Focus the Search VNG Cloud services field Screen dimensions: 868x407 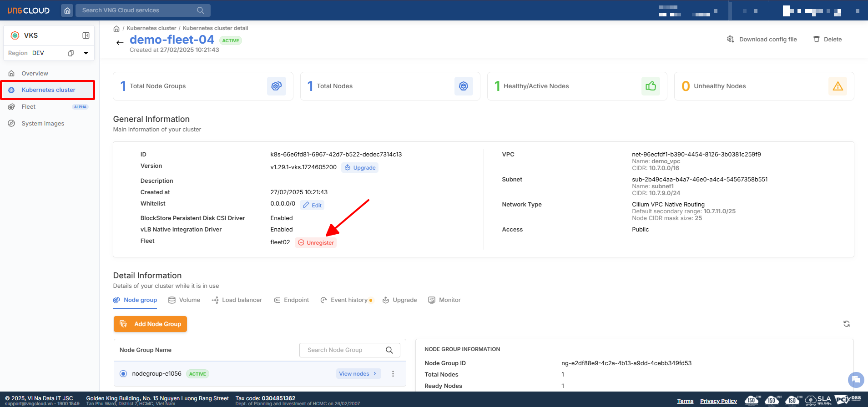pyautogui.click(x=136, y=10)
